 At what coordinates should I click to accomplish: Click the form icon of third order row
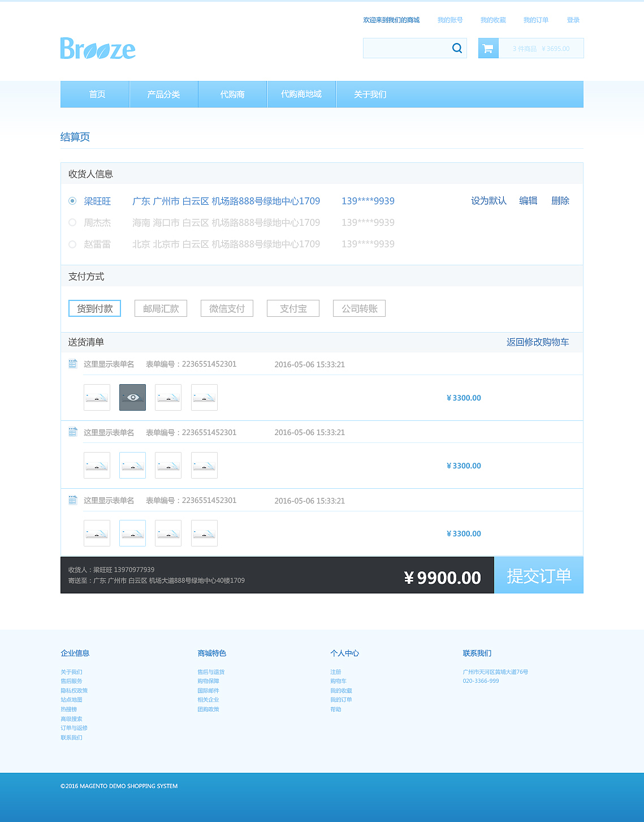point(72,500)
